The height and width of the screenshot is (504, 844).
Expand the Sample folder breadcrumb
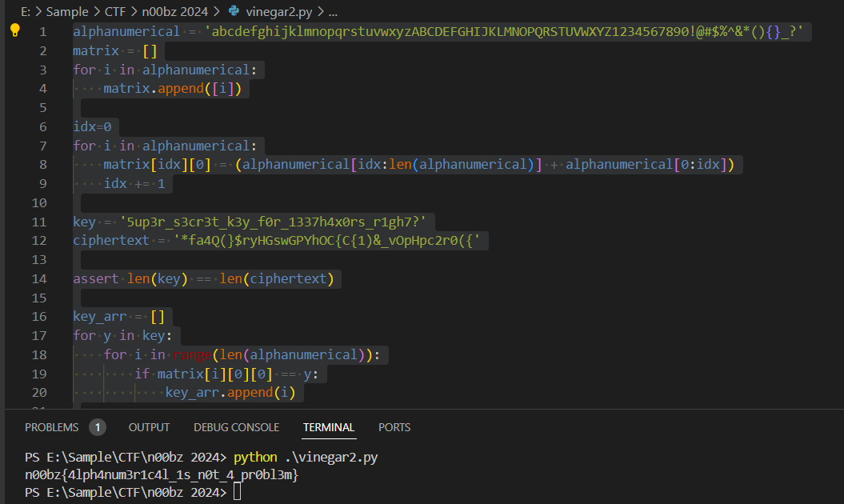(67, 12)
